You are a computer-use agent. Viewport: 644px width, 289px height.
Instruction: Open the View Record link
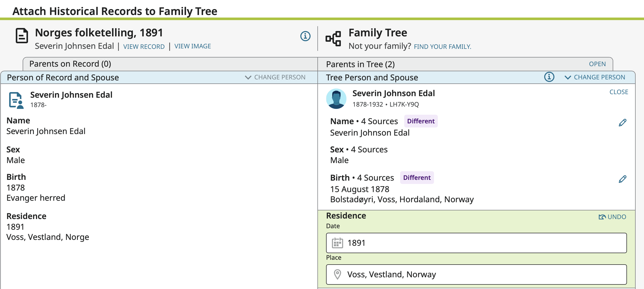point(144,47)
